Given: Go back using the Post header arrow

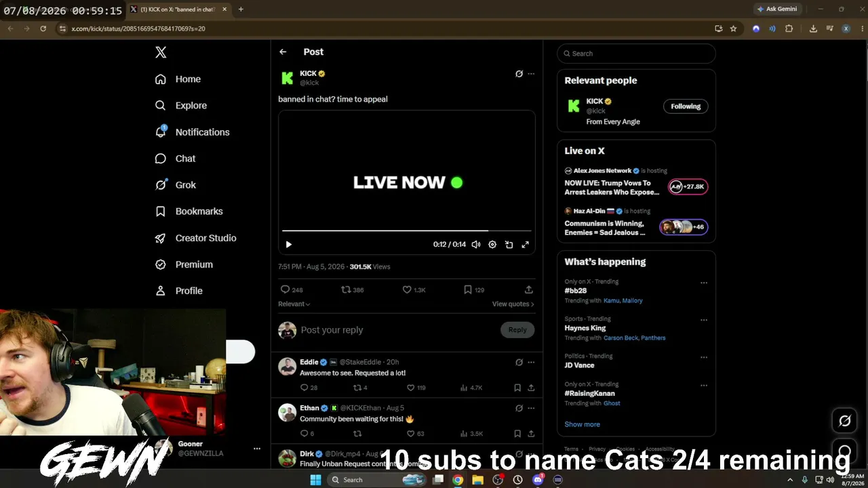Looking at the screenshot, I should click(x=283, y=52).
